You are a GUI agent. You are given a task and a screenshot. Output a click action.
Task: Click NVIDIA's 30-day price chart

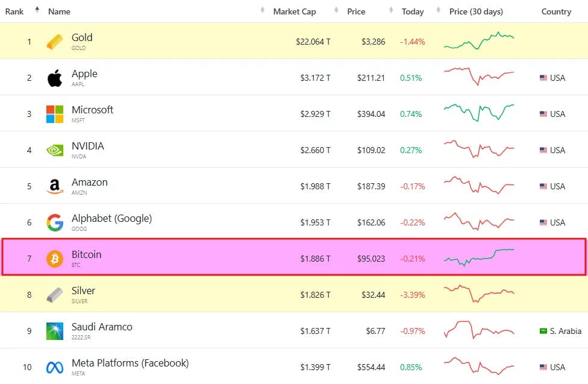pyautogui.click(x=479, y=149)
